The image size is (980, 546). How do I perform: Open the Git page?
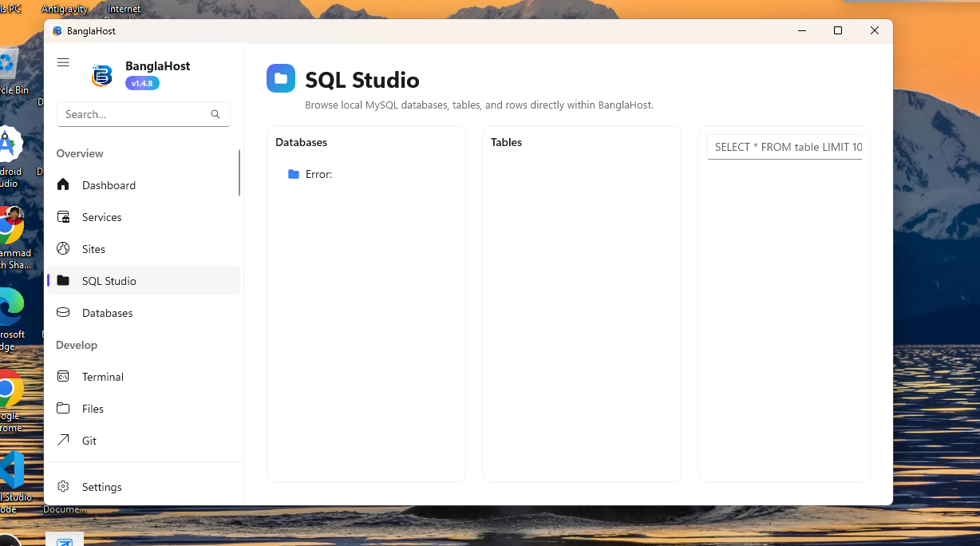click(144, 440)
